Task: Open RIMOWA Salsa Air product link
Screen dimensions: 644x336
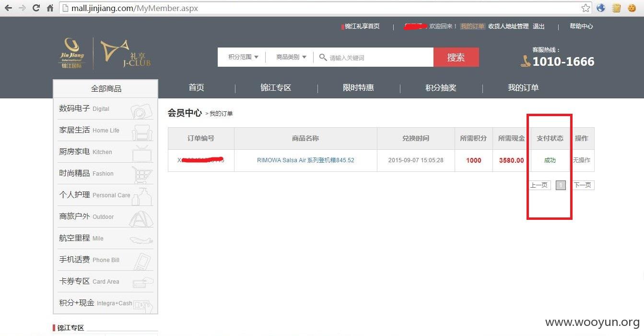Action: click(305, 160)
